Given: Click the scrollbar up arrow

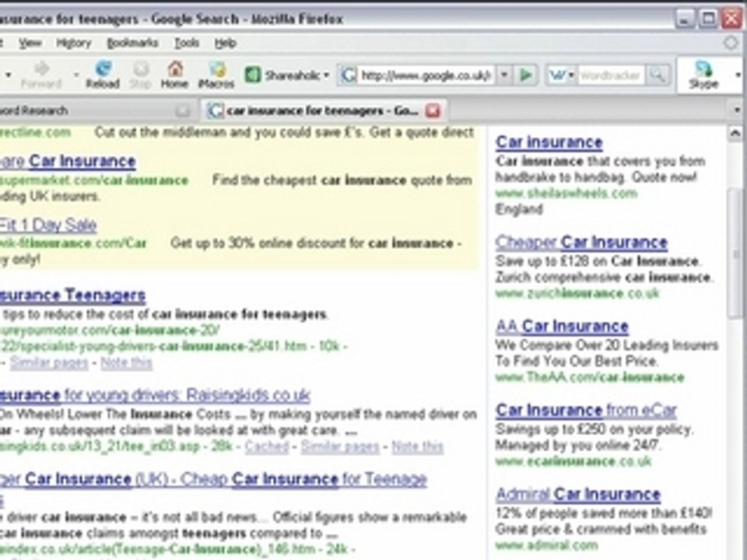Looking at the screenshot, I should point(735,134).
